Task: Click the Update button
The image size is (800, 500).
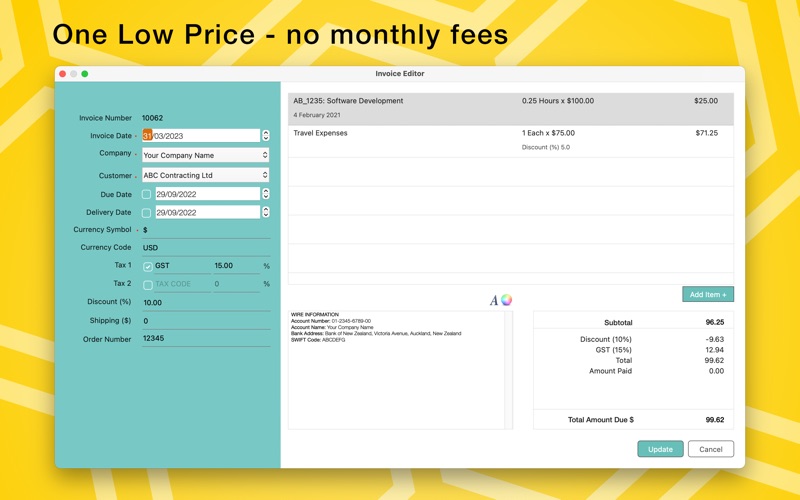Action: click(660, 449)
